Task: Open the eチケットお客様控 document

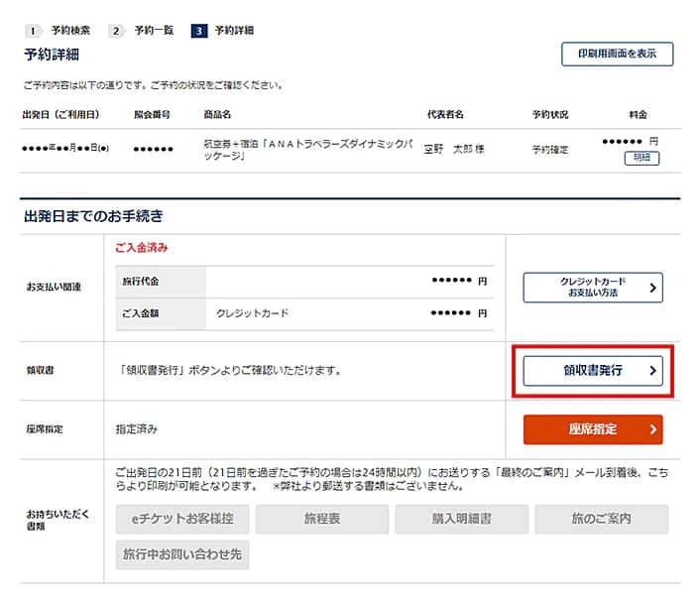Action: point(181,519)
